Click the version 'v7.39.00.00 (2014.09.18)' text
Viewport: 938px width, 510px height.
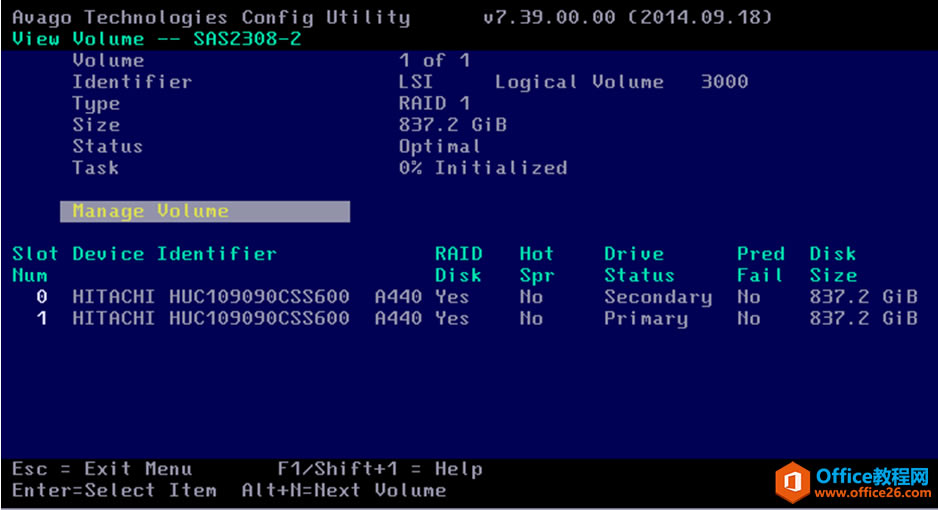tap(628, 17)
